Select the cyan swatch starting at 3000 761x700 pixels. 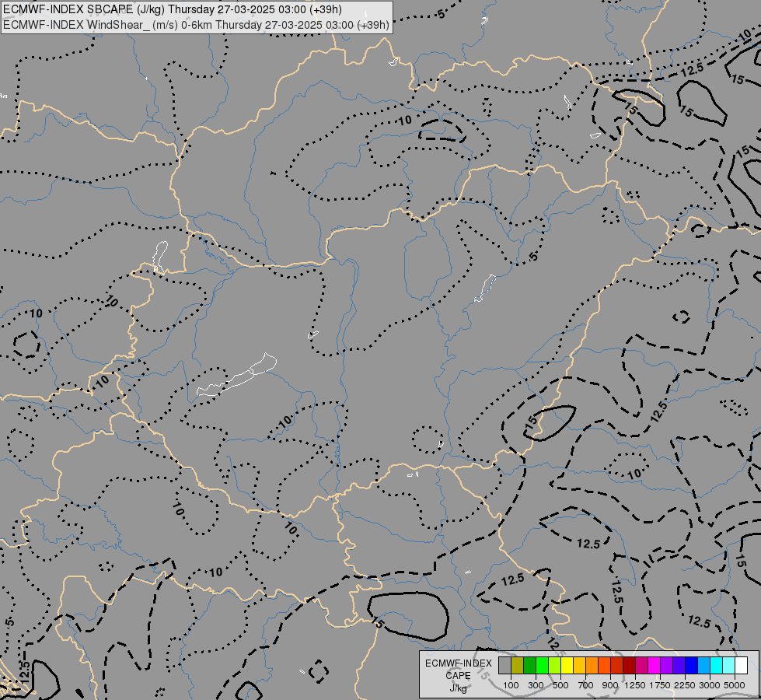717,665
